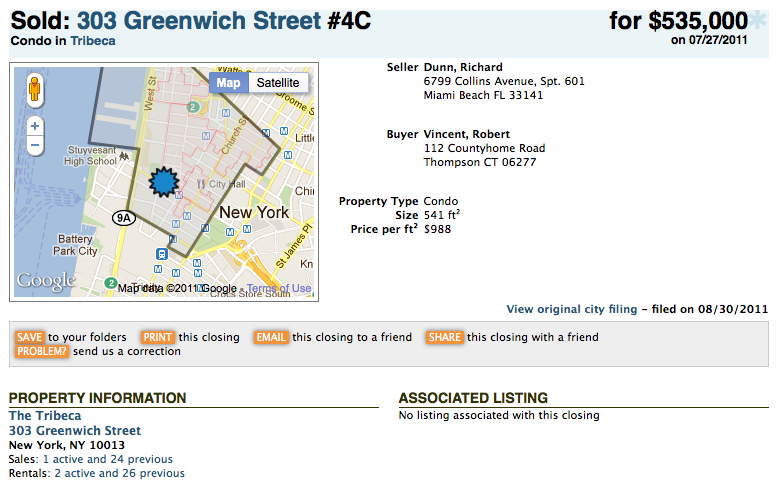
Task: Switch to Map view
Action: pyautogui.click(x=228, y=83)
